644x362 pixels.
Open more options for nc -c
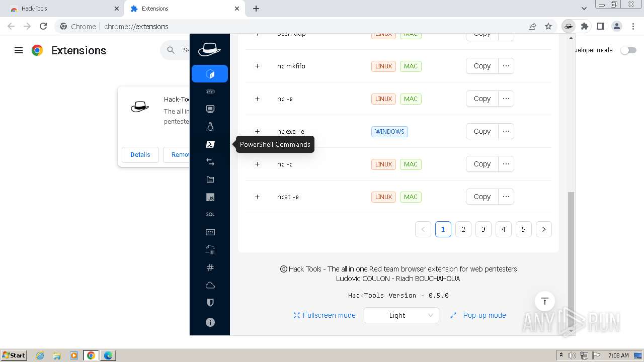click(506, 164)
